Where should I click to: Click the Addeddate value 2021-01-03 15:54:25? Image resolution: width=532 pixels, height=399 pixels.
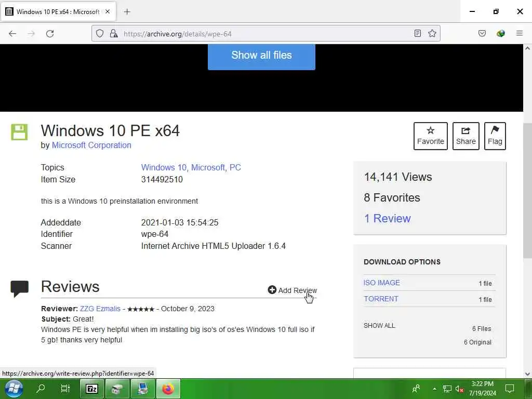[179, 222]
